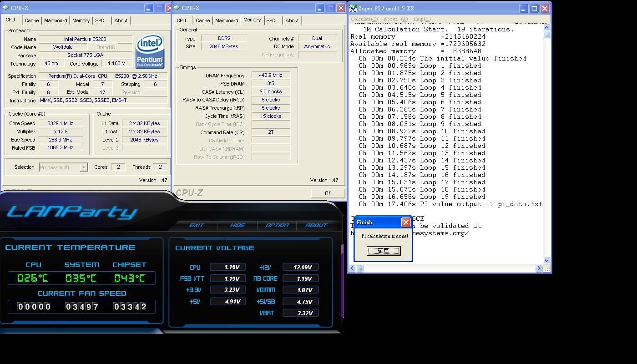
Task: Click the Core Speed value 3329.1 MHz
Action: pos(60,123)
